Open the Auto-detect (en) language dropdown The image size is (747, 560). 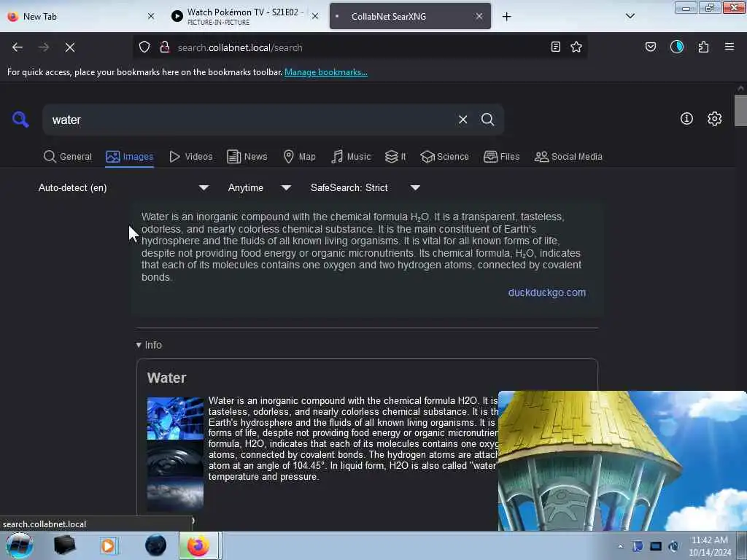[x=123, y=187]
